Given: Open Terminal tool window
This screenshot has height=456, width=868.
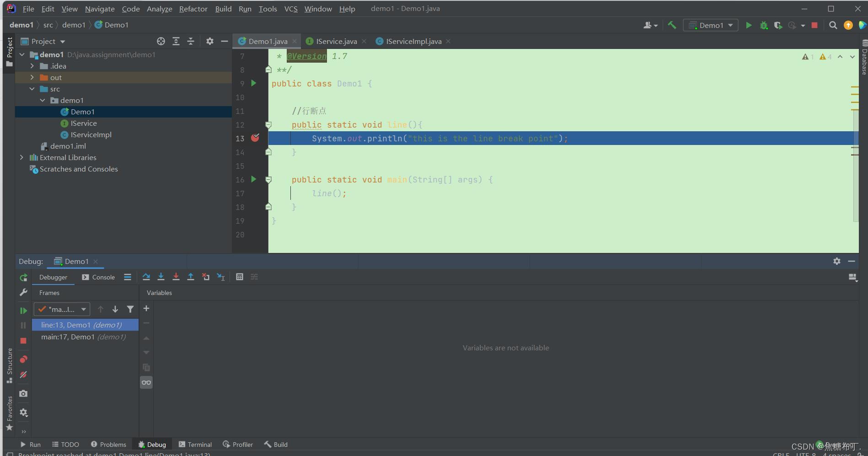Looking at the screenshot, I should (195, 445).
